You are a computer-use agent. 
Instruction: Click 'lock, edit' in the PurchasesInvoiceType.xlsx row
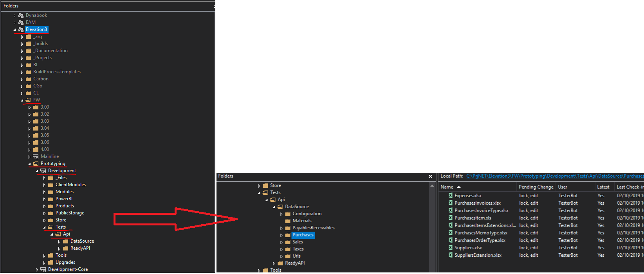529,210
